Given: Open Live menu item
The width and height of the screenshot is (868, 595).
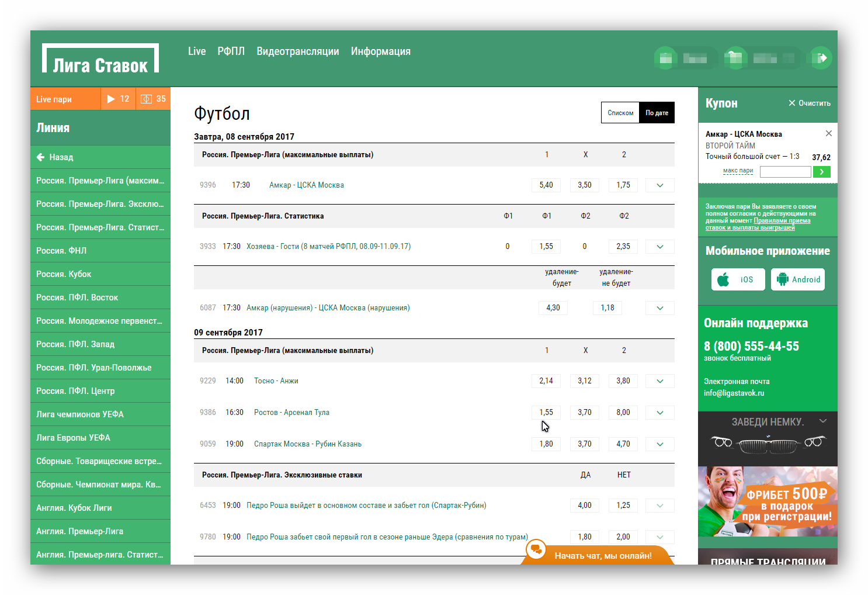Looking at the screenshot, I should (x=197, y=51).
